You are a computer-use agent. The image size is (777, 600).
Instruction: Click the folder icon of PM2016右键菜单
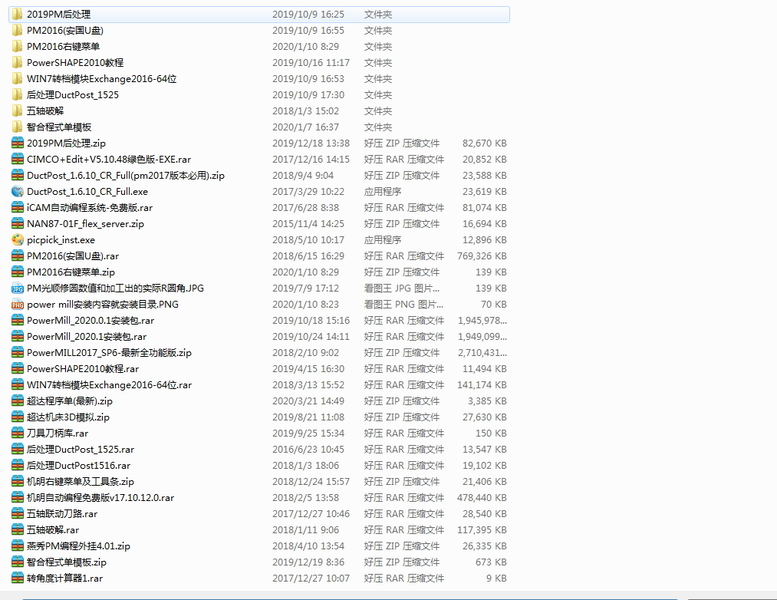tap(17, 47)
